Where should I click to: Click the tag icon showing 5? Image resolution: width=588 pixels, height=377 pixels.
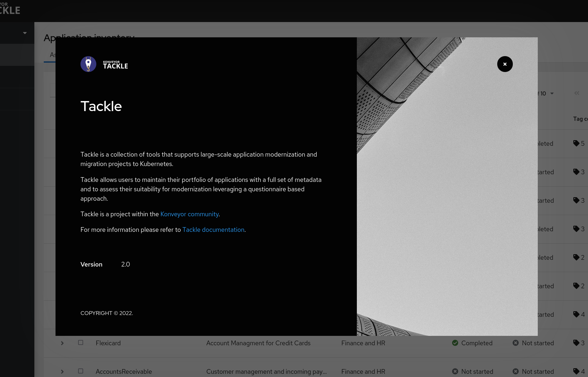coord(576,143)
